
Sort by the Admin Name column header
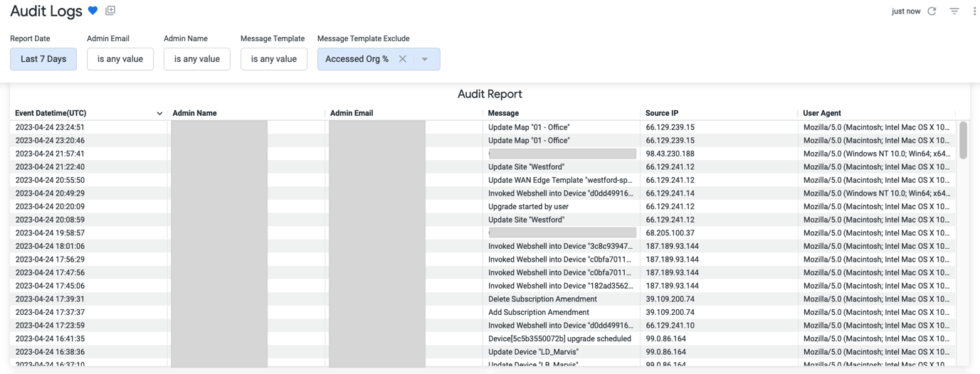[195, 113]
